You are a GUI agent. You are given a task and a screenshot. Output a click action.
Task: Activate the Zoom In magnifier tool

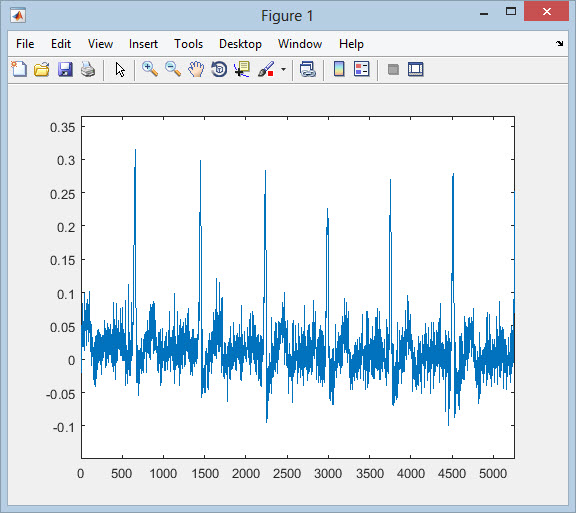(150, 69)
